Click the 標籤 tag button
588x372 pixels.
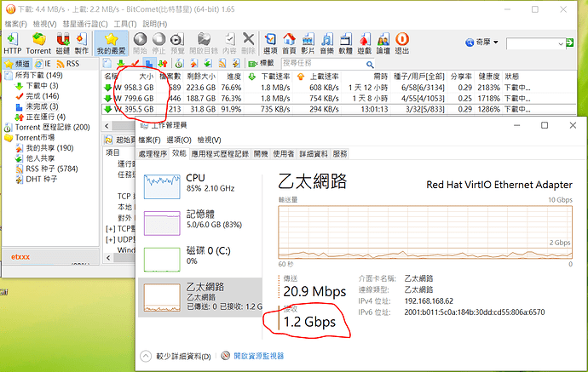pos(261,63)
